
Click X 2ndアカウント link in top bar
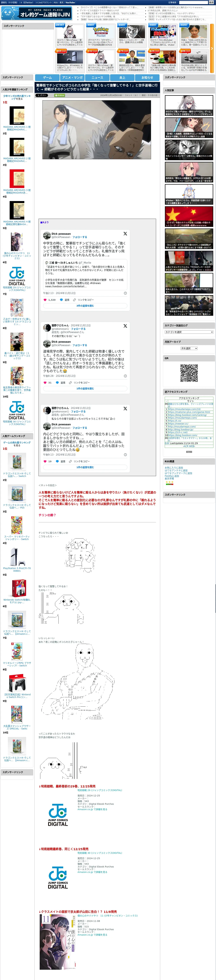(x=44, y=2)
